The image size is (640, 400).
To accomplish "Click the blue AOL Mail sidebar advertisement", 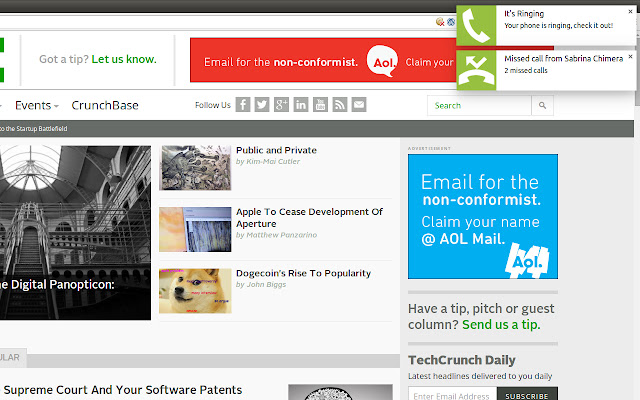I will [483, 216].
